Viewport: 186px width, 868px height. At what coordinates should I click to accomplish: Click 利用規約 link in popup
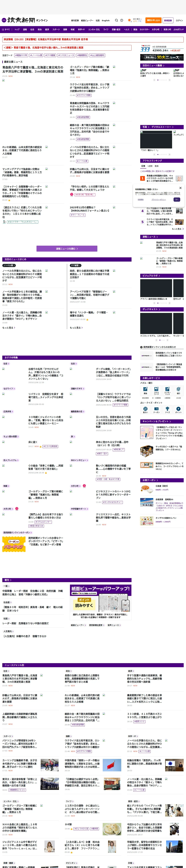(141, 199)
